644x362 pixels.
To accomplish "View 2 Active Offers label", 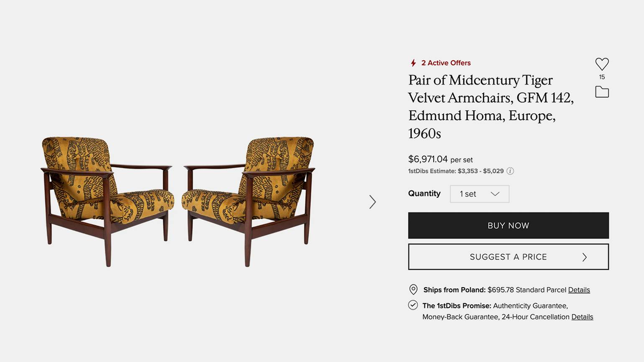I will point(446,63).
